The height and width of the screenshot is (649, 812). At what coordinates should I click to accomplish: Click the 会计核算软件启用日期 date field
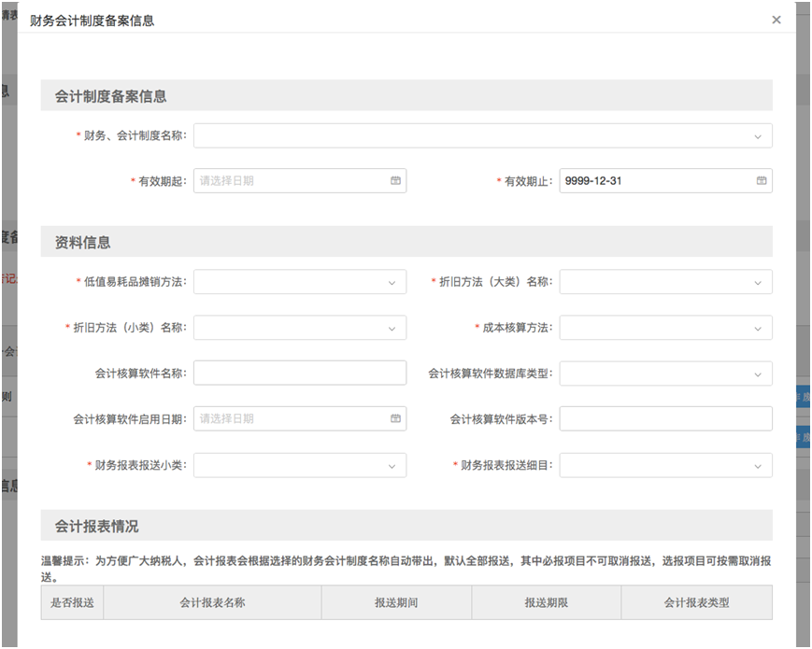click(x=288, y=419)
